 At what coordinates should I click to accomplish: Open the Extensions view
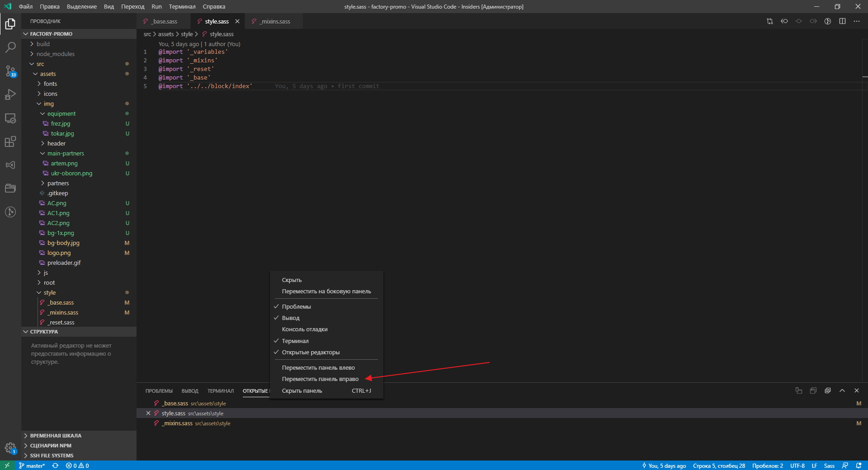coord(10,141)
